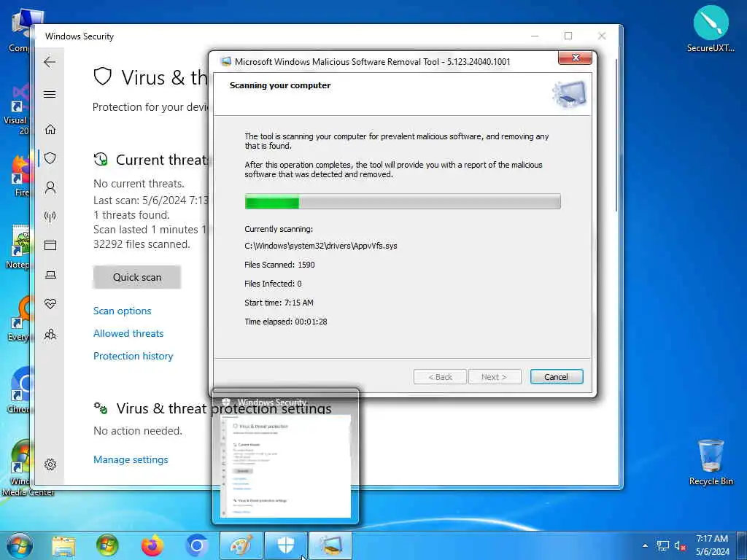
Task: Maximize the Windows Security window
Action: pos(568,36)
